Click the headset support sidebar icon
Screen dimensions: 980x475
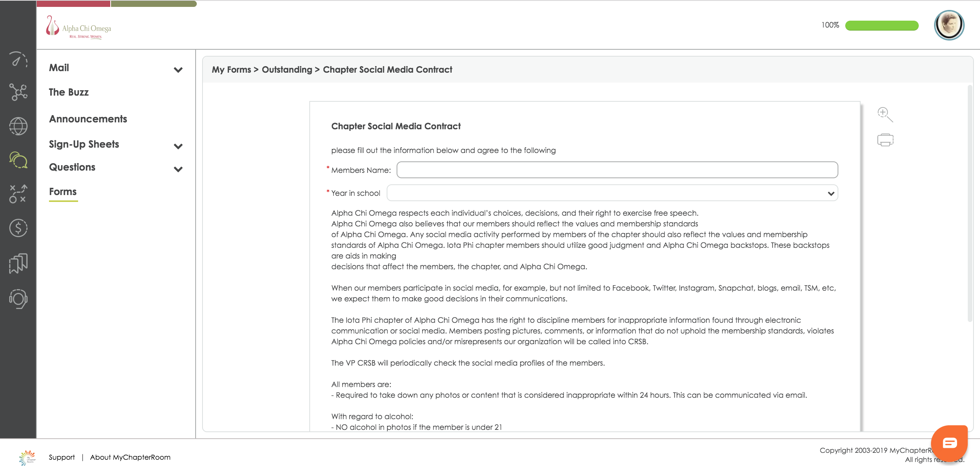[18, 299]
